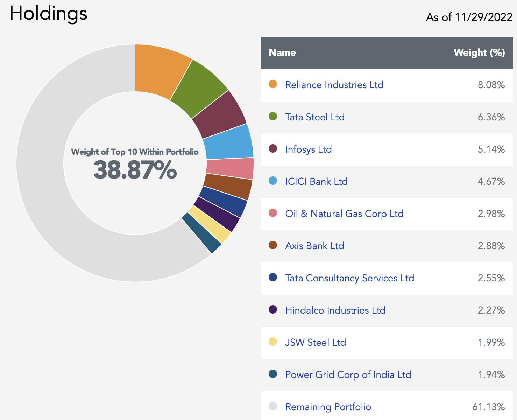Open Oil & Natural Gas Corp Ltd link
This screenshot has height=420, width=517.
pyautogui.click(x=344, y=214)
